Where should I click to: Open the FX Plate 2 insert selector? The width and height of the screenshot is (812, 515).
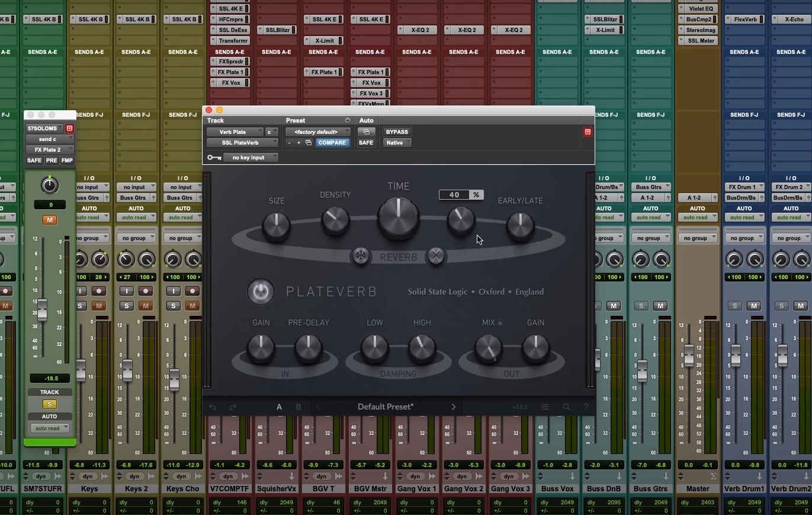[49, 149]
